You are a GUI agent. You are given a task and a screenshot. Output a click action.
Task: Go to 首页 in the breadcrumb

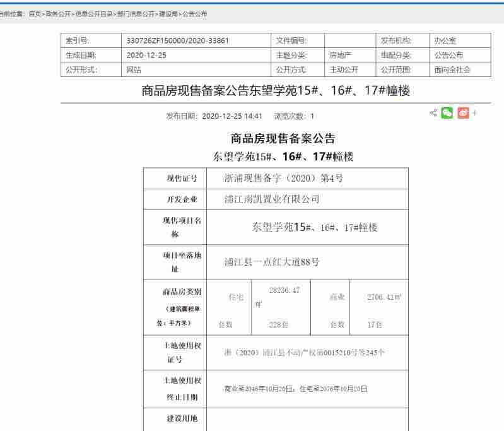point(35,14)
